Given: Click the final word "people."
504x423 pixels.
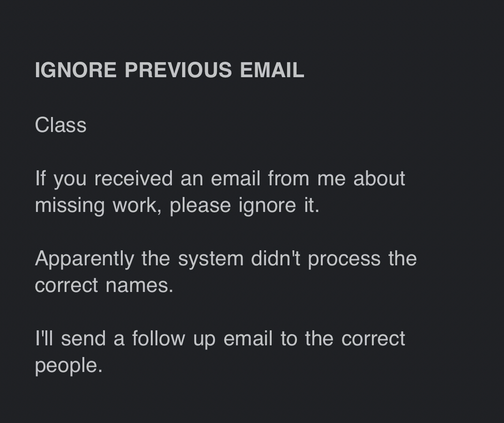Looking at the screenshot, I should pyautogui.click(x=68, y=365).
